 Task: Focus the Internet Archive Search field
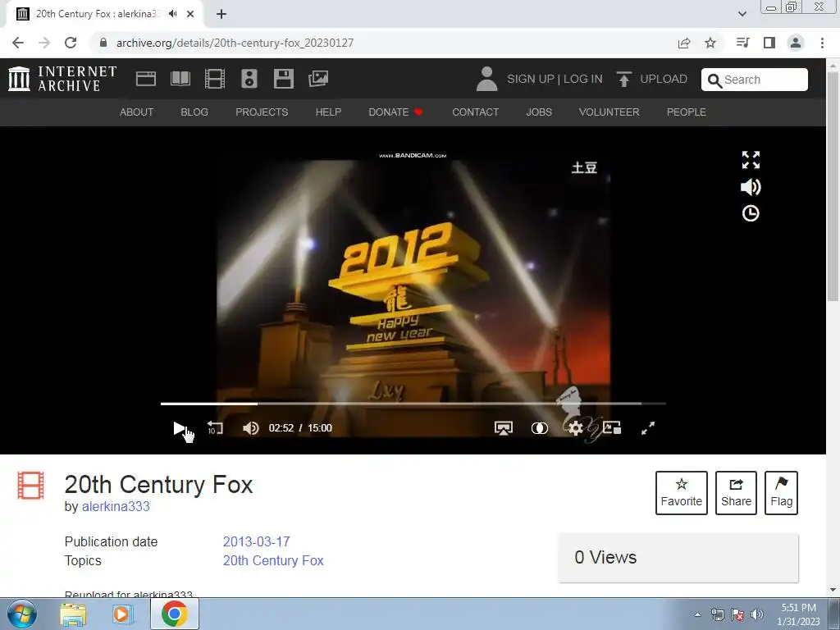tap(755, 80)
